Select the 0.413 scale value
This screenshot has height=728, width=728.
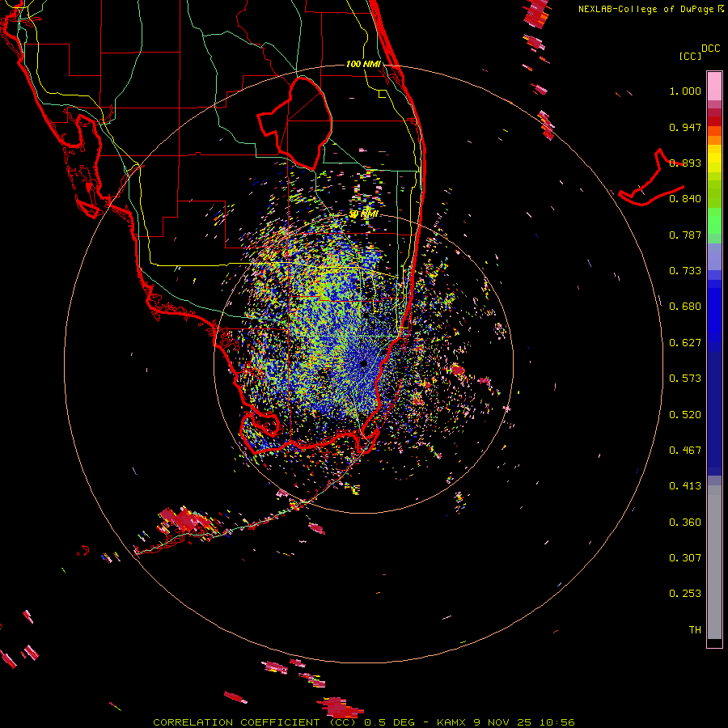coord(685,486)
